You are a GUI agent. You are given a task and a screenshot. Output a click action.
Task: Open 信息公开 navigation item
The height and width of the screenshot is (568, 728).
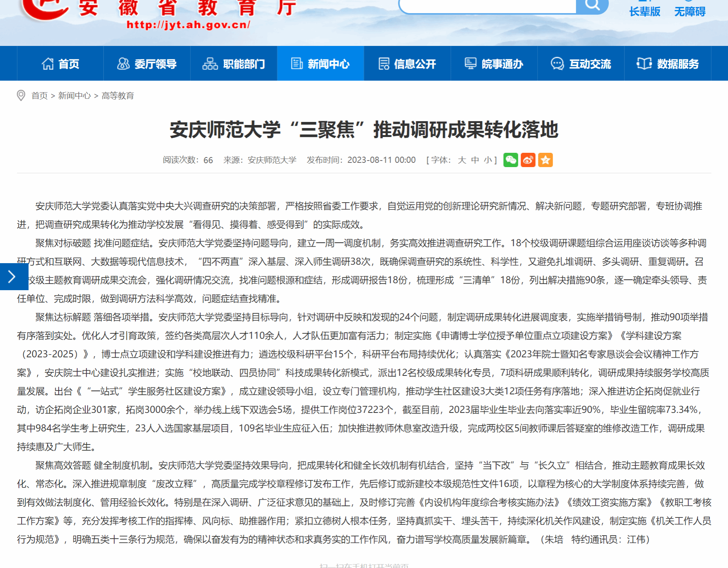407,64
